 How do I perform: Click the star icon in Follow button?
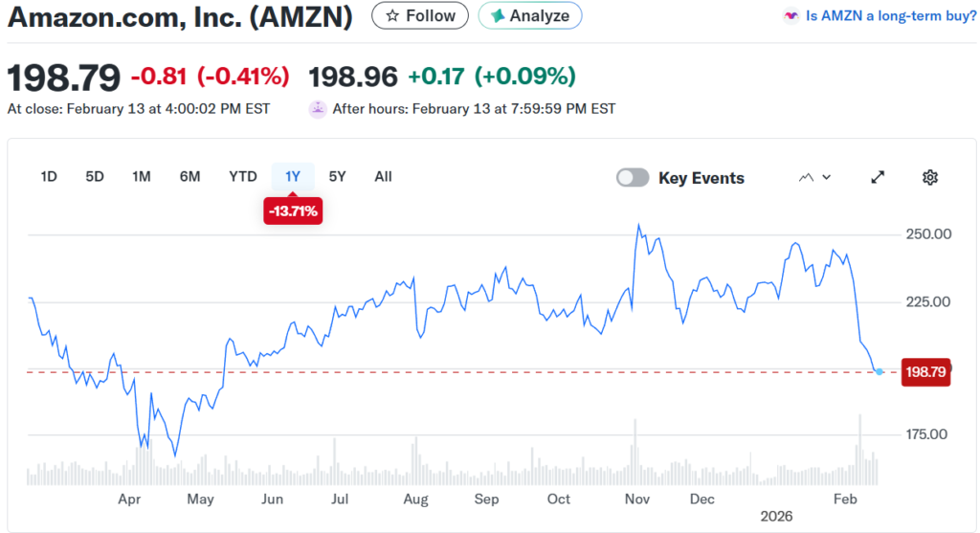pyautogui.click(x=391, y=16)
